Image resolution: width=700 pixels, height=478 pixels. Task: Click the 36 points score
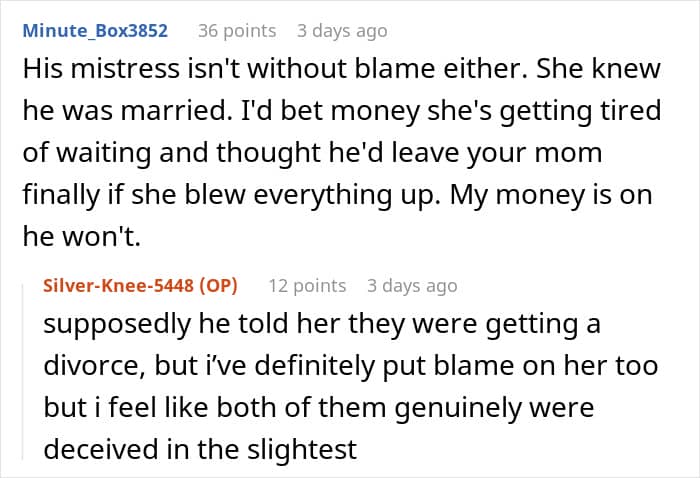237,31
